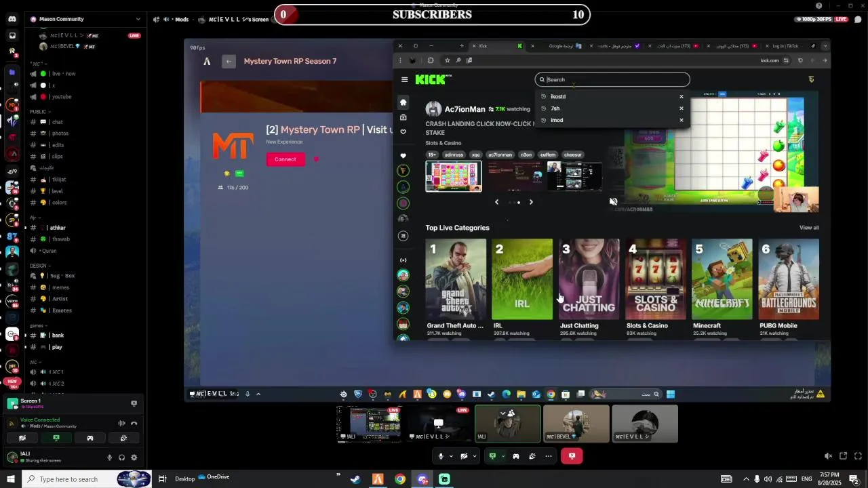Toggle camera in call control bar
Viewport: 868px width, 488px height.
(x=465, y=456)
